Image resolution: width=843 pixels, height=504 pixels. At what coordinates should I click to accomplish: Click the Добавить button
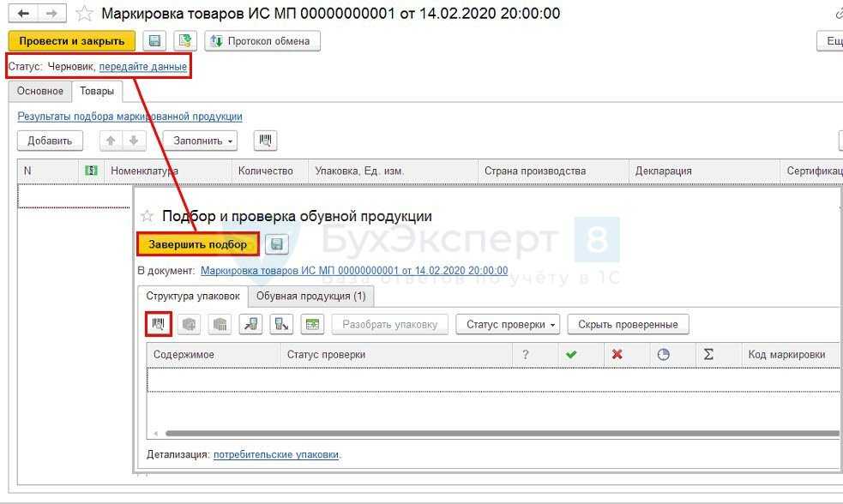[x=50, y=141]
